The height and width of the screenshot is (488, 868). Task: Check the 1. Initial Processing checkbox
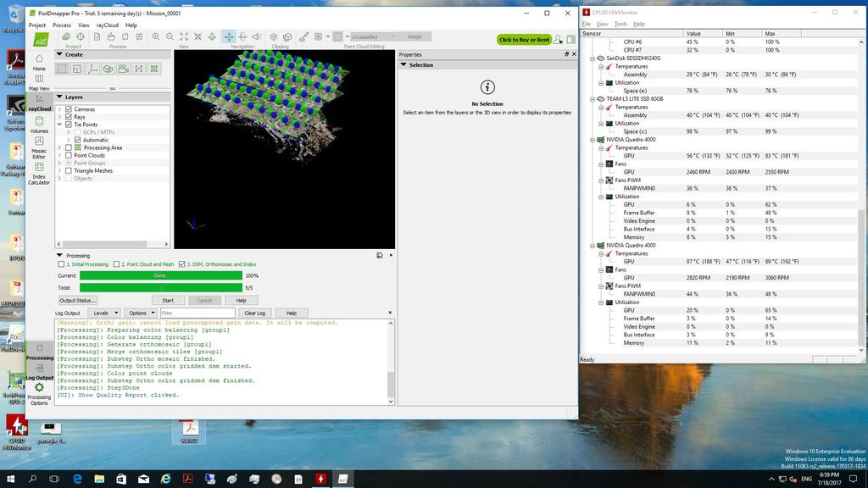[x=61, y=264]
